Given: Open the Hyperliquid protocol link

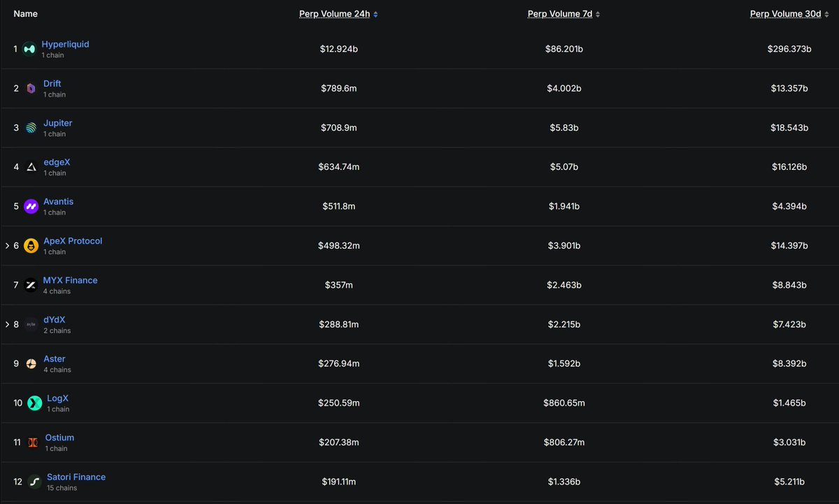Looking at the screenshot, I should (65, 44).
